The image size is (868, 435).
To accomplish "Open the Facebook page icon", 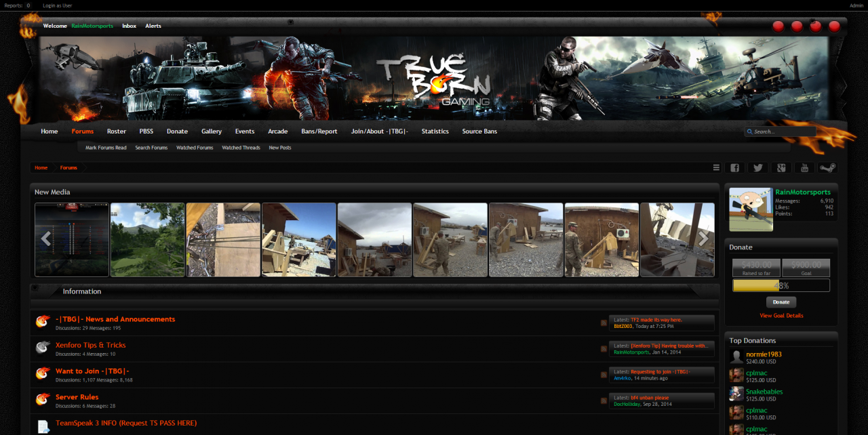I will tap(734, 168).
